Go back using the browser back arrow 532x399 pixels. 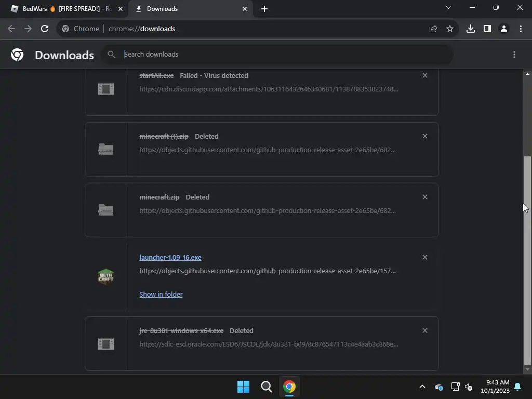click(x=11, y=29)
